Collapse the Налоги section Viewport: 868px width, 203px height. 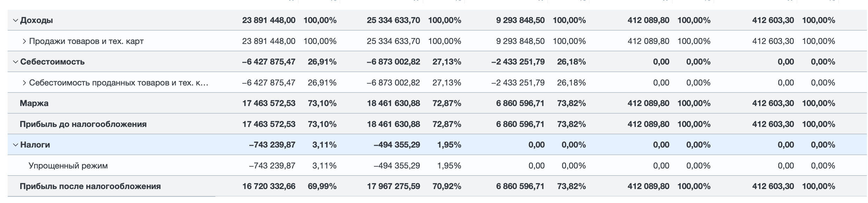pyautogui.click(x=15, y=145)
